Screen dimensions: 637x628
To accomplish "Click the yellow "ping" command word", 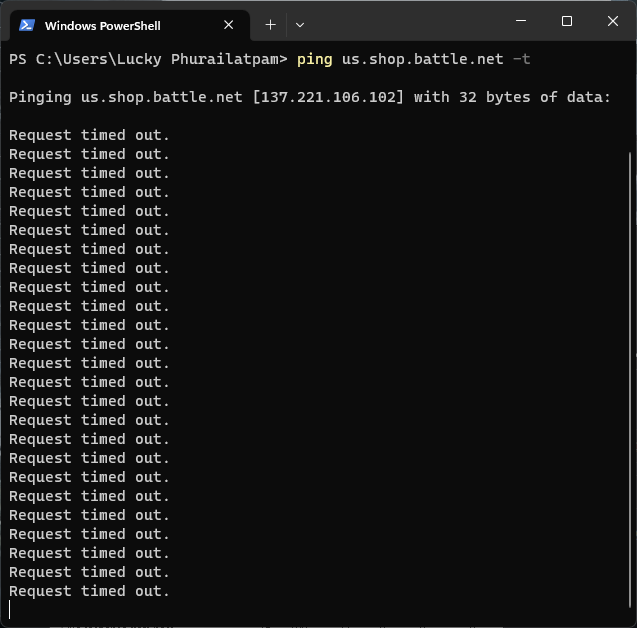I will pos(314,59).
